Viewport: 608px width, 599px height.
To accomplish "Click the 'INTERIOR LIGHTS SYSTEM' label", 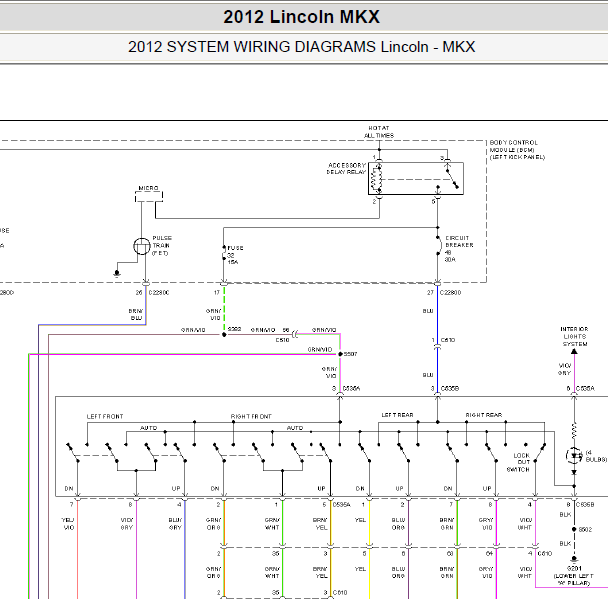I will click(x=574, y=337).
